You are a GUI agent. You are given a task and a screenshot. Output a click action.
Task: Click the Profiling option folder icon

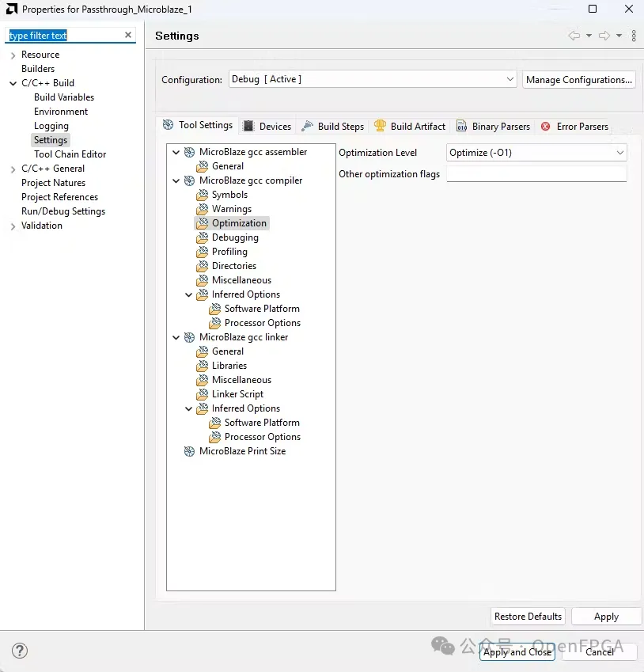click(x=203, y=252)
